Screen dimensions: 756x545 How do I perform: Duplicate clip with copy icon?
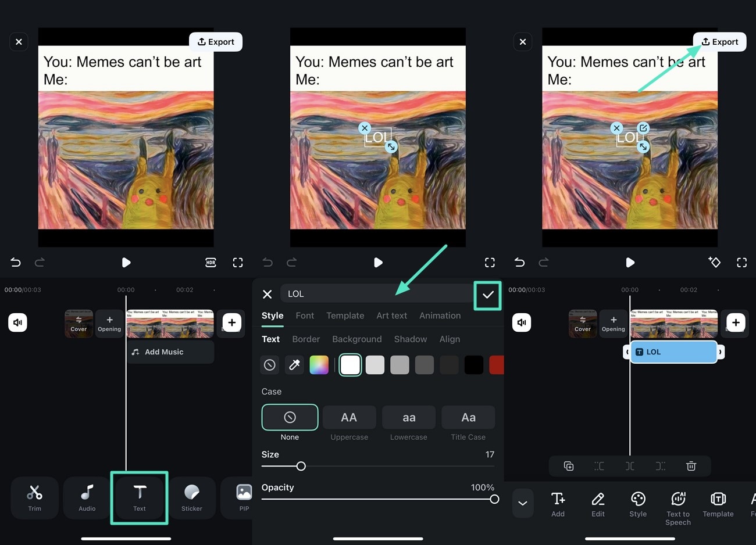pos(569,466)
